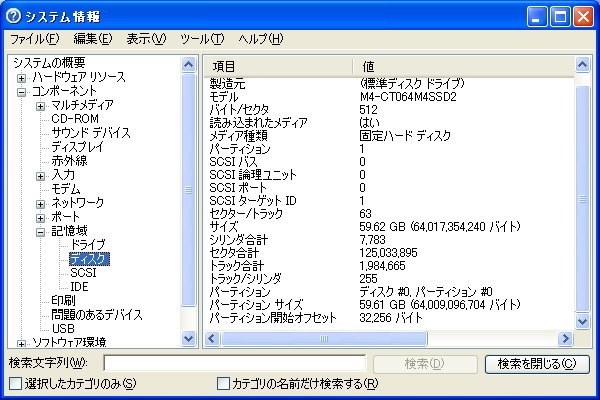Expand the マルチメディア node
Image resolution: width=600 pixels, height=400 pixels.
(x=41, y=106)
